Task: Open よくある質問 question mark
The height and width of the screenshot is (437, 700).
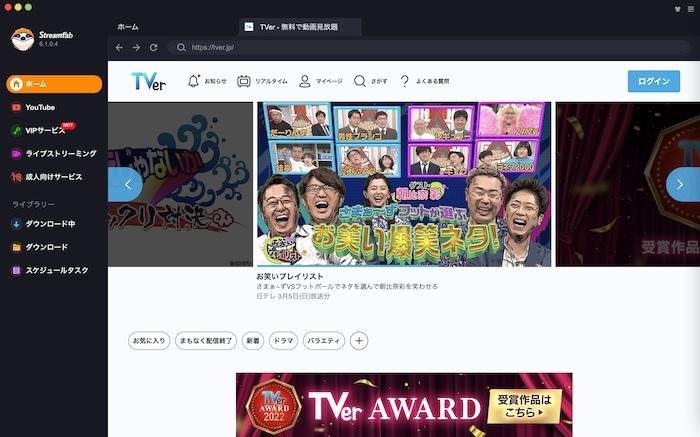Action: pyautogui.click(x=404, y=81)
